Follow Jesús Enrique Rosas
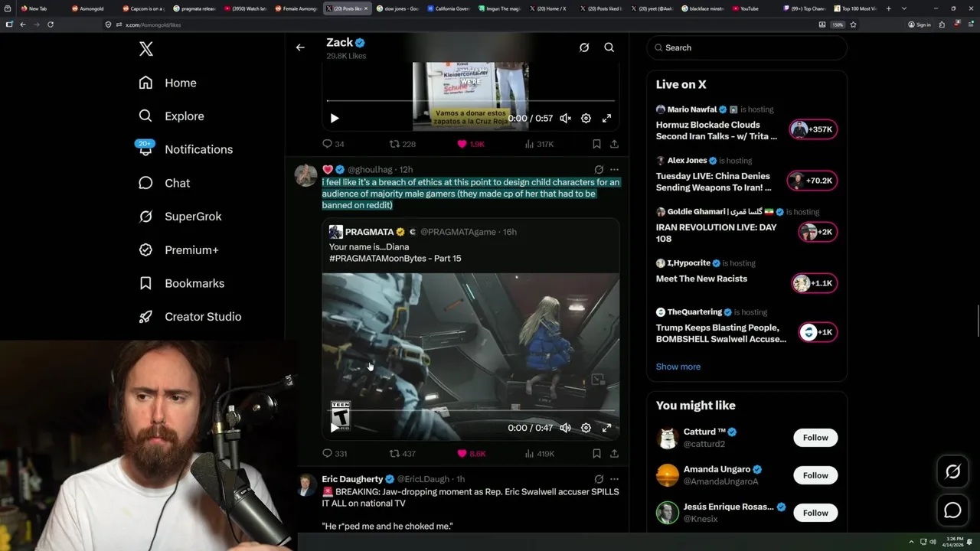980x551 pixels. pos(815,513)
